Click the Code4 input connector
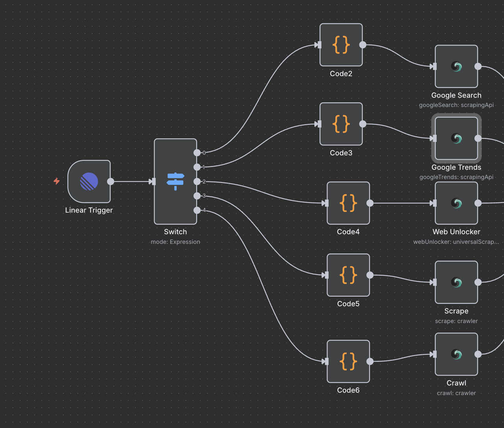The height and width of the screenshot is (428, 504). point(326,203)
